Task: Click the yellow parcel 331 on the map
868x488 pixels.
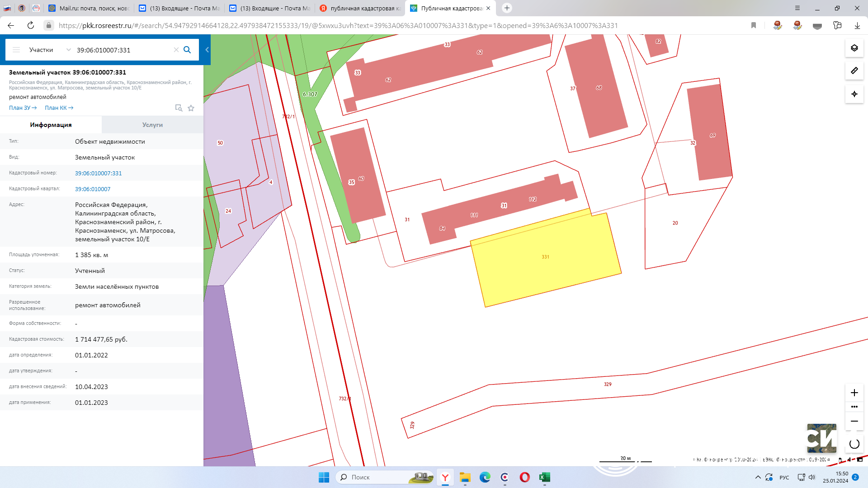Action: pos(545,267)
